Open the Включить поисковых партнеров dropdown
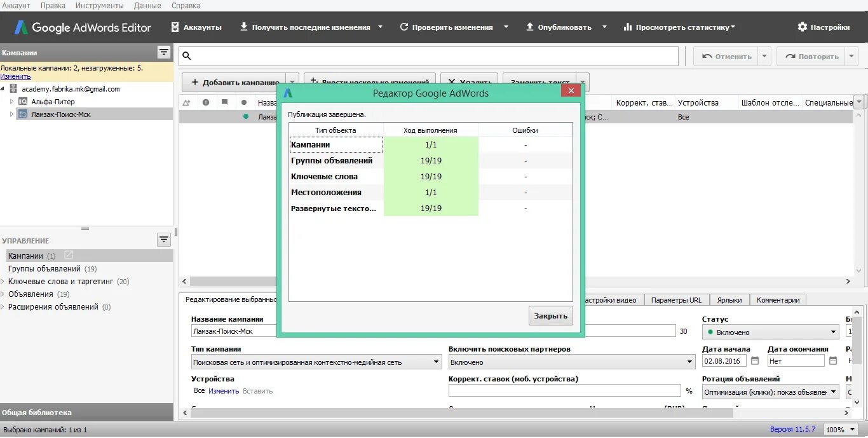Image resolution: width=868 pixels, height=438 pixels. click(x=572, y=362)
